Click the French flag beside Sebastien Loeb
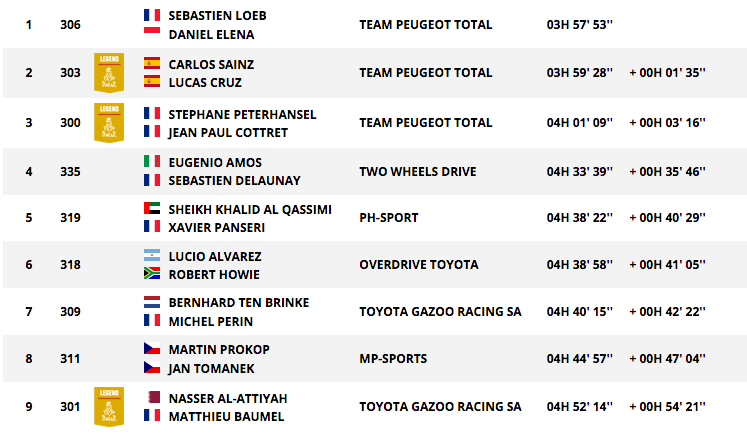Screen dimensions: 747x434 [152, 15]
